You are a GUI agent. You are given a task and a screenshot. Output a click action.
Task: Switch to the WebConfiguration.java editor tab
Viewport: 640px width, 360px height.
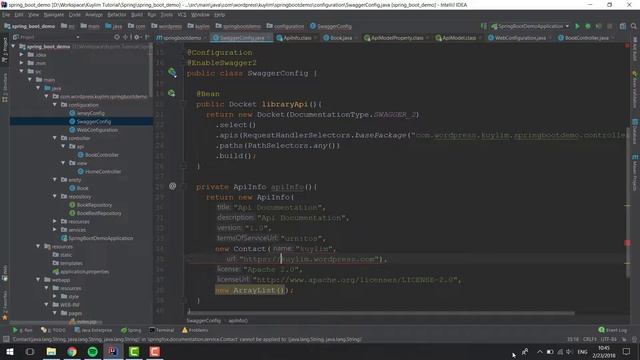(520, 38)
